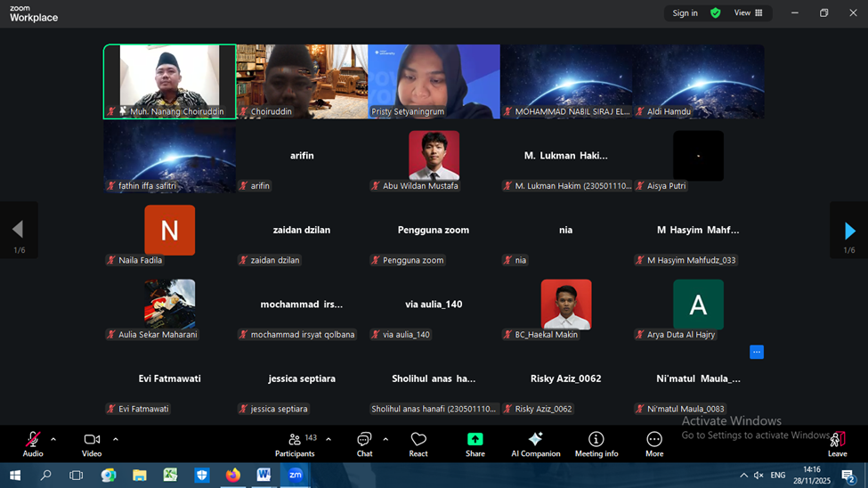Toggle the Windows system volume mute icon

[758, 476]
